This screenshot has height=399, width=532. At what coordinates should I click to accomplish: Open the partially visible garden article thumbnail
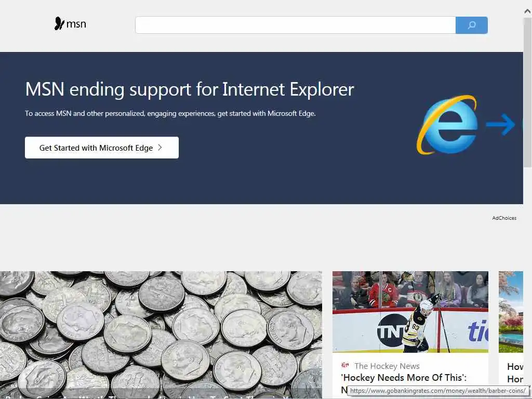(511, 312)
